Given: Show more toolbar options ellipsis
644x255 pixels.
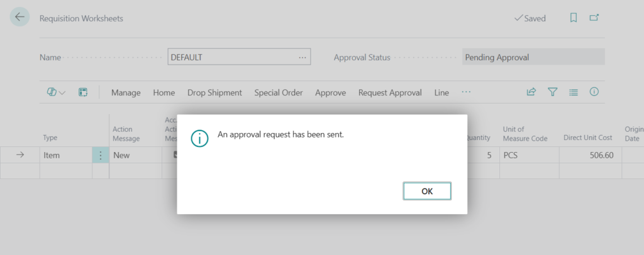Looking at the screenshot, I should (466, 92).
